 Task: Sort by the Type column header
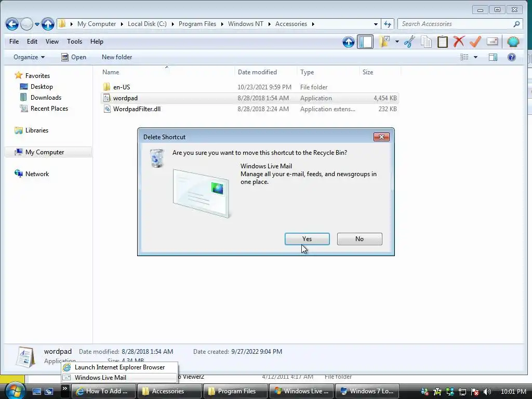(328, 72)
